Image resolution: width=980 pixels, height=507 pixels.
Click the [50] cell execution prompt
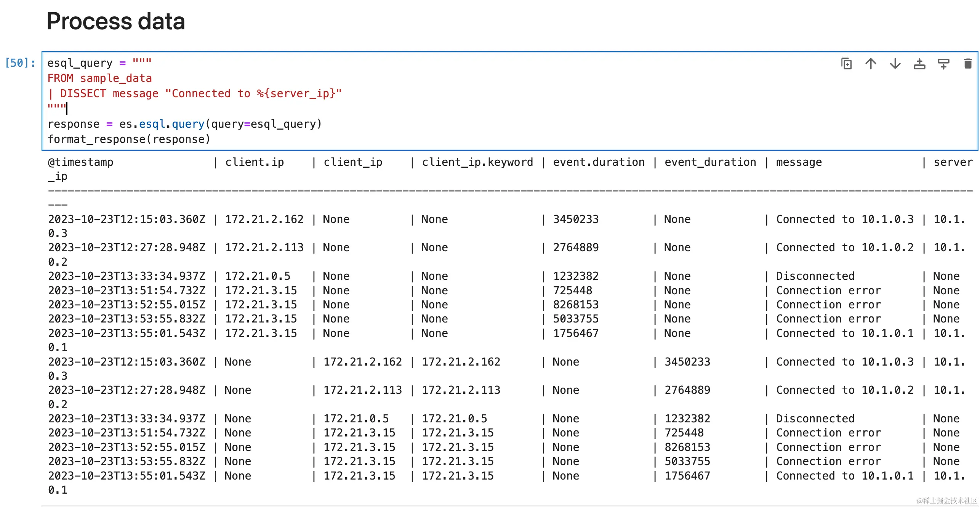(x=20, y=63)
